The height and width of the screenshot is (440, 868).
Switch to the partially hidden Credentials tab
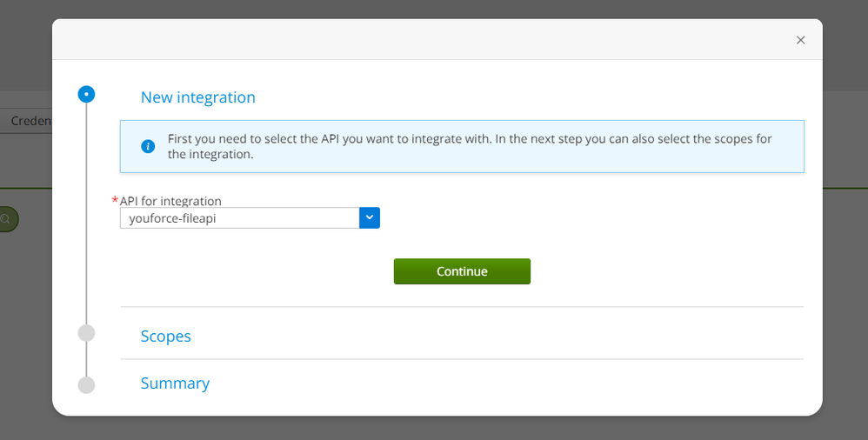[30, 121]
